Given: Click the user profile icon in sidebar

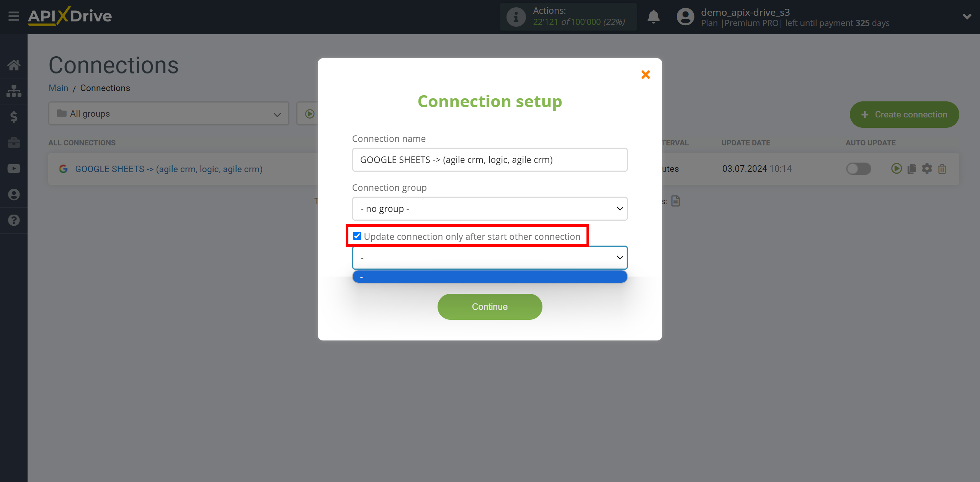Looking at the screenshot, I should pos(14,194).
